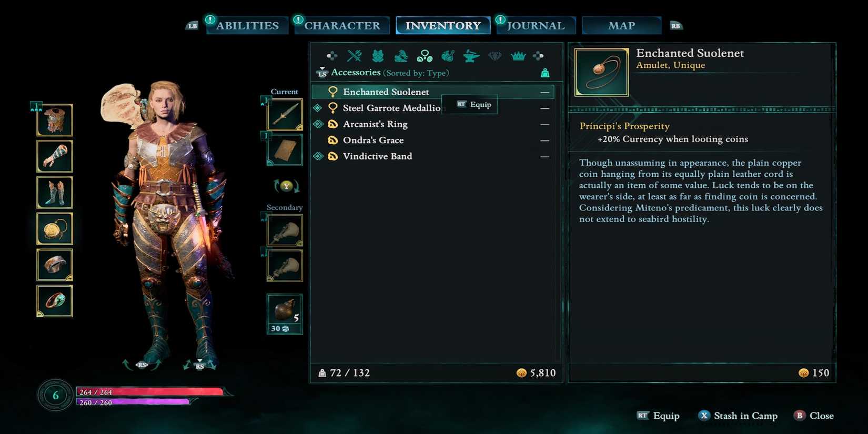Viewport: 868px width, 434px height.
Task: Open the Journal tab
Action: tap(536, 25)
